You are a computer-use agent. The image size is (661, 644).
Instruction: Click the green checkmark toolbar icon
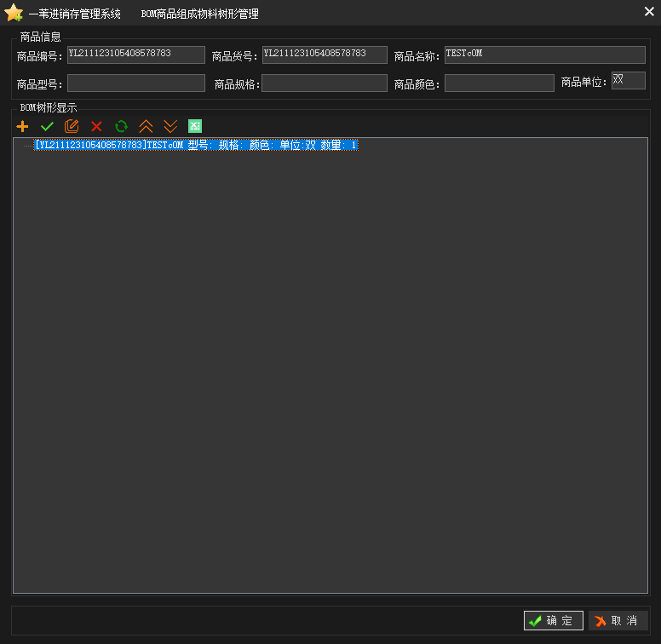[x=47, y=126]
